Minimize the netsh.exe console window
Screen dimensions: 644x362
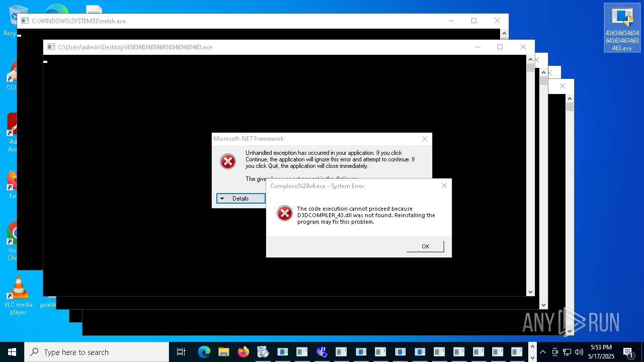(x=451, y=21)
